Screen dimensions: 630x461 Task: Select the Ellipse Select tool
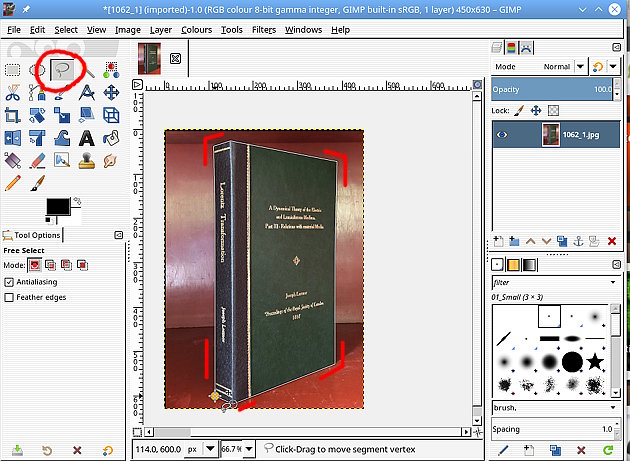36,70
